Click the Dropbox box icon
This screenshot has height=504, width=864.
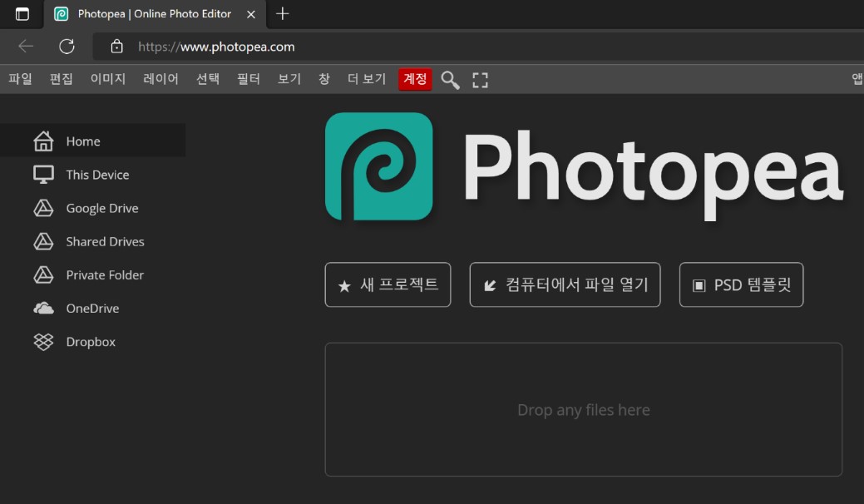point(43,342)
